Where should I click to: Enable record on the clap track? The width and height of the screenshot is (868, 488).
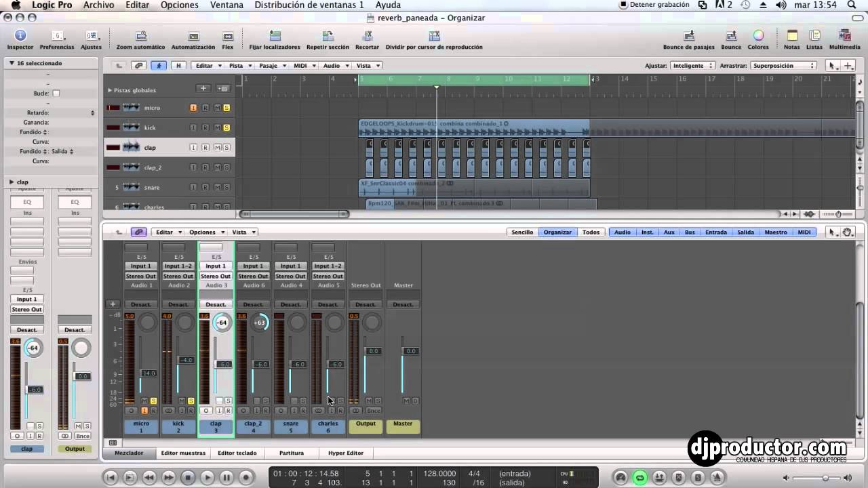point(205,147)
